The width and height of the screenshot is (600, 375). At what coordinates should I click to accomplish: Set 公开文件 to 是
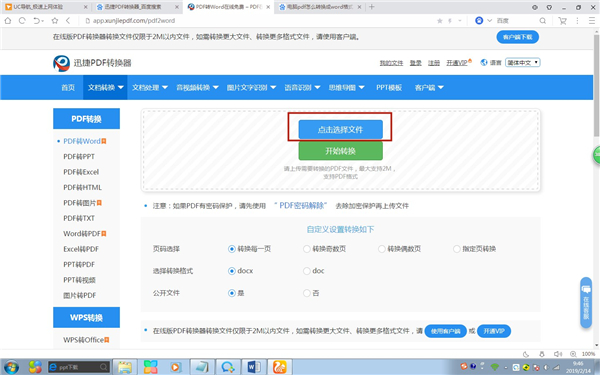[x=232, y=293]
